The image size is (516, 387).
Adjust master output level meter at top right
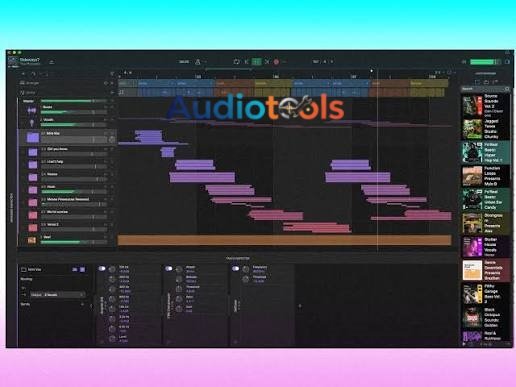pyautogui.click(x=485, y=62)
